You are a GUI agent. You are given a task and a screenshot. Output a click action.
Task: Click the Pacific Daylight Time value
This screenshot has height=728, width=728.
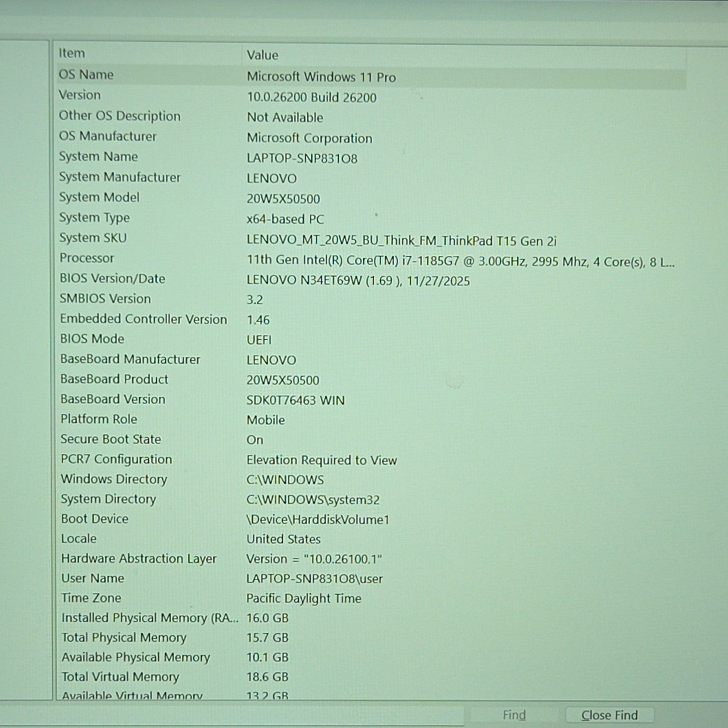click(x=304, y=598)
